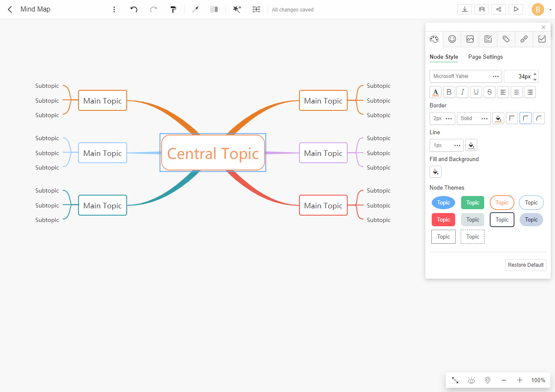
Task: Toggle strikethrough text formatting
Action: tap(489, 92)
